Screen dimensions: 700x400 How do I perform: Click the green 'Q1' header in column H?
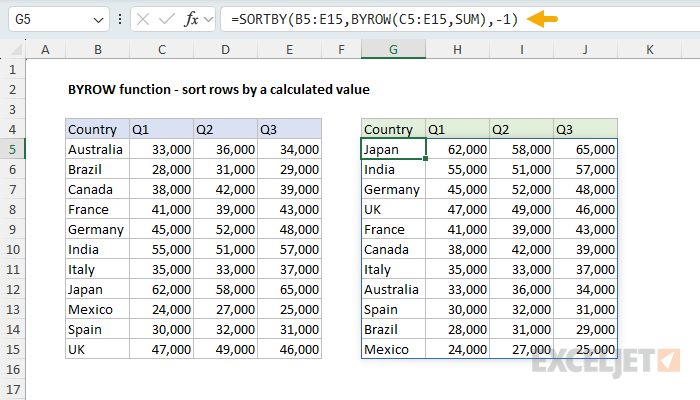point(458,129)
